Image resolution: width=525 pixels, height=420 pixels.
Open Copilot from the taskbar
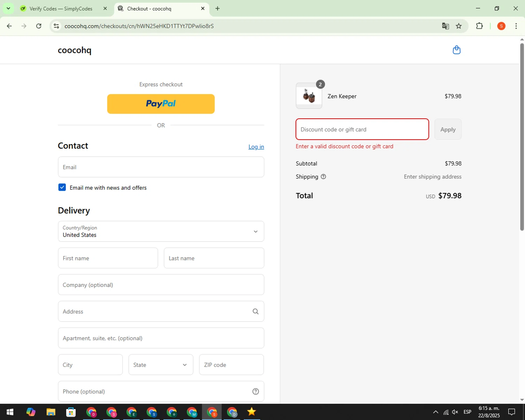tap(30, 412)
